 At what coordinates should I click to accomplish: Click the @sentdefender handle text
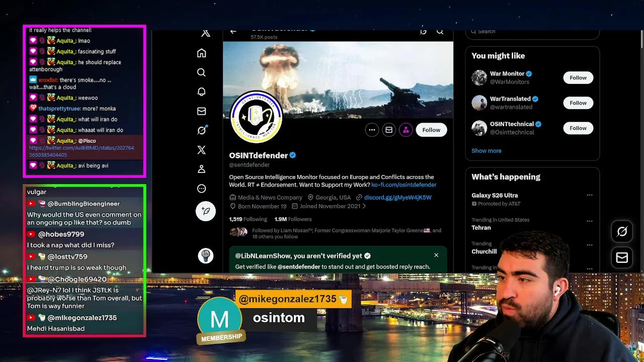pyautogui.click(x=250, y=165)
